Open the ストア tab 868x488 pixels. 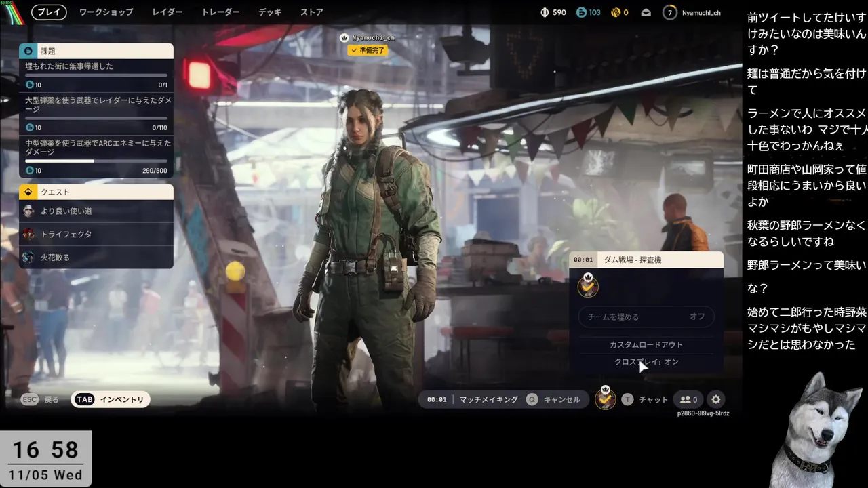click(311, 12)
